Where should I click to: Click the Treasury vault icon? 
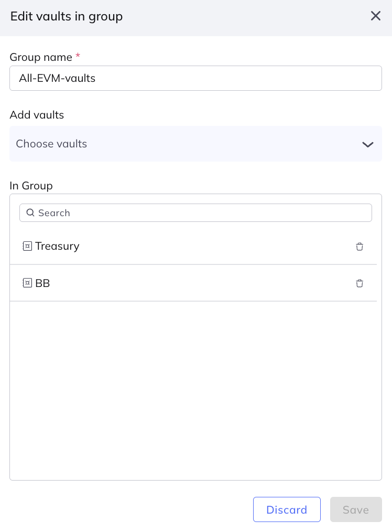click(x=27, y=246)
